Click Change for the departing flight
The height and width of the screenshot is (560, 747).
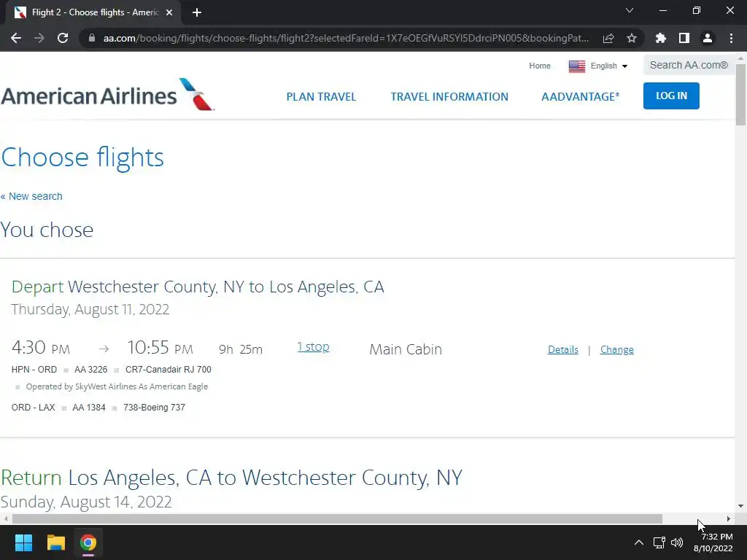click(617, 349)
